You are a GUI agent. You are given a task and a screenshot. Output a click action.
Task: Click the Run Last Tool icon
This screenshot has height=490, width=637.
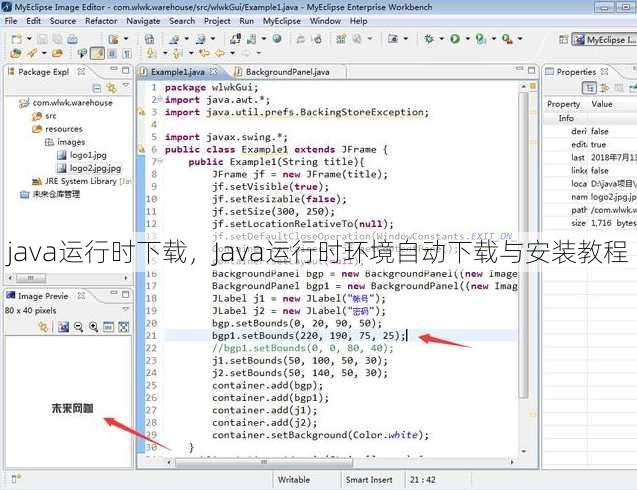click(x=481, y=39)
